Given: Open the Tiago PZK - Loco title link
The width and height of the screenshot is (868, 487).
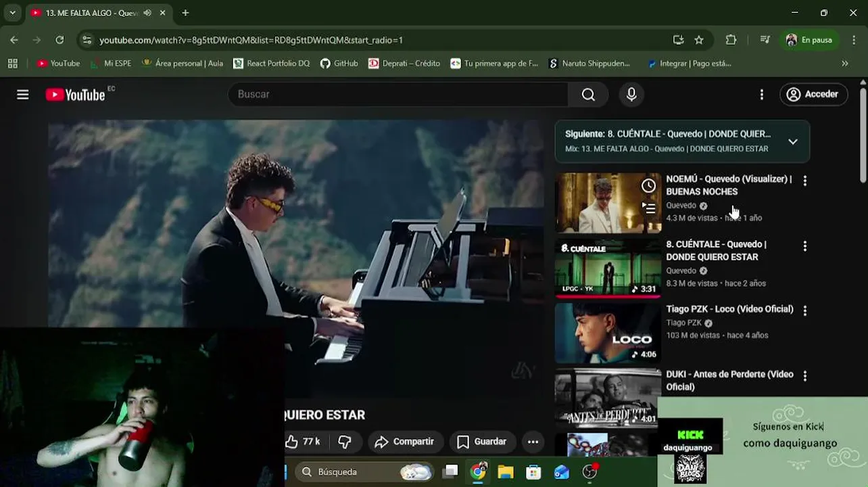Looking at the screenshot, I should (x=729, y=309).
